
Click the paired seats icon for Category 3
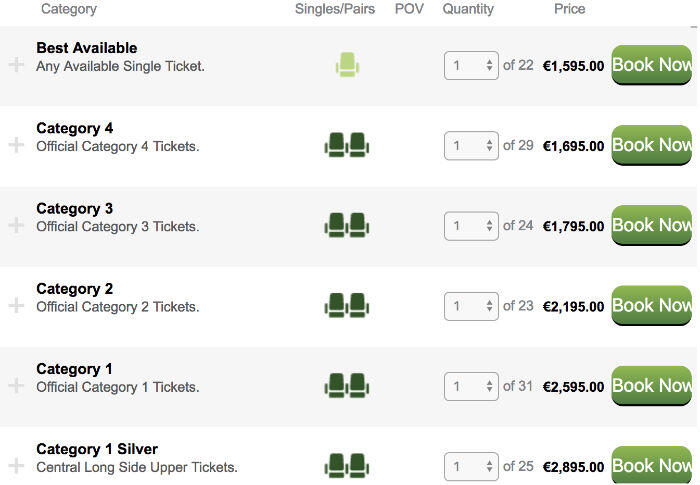click(x=347, y=225)
